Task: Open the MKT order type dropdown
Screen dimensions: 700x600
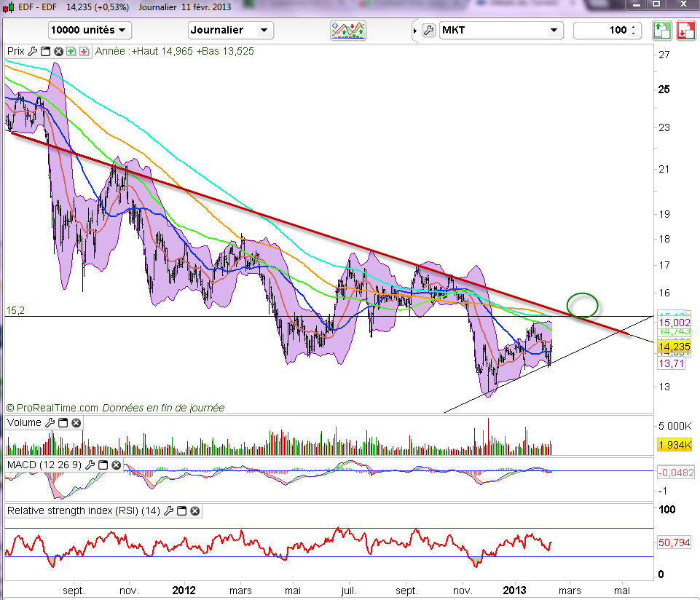Action: click(x=501, y=31)
